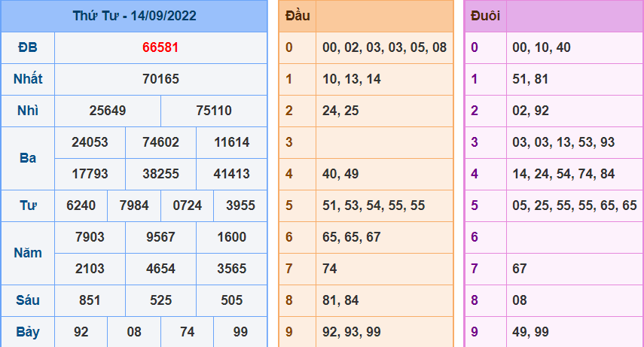The height and width of the screenshot is (347, 644).
Task: Select the Ba prize label
Action: (28, 158)
